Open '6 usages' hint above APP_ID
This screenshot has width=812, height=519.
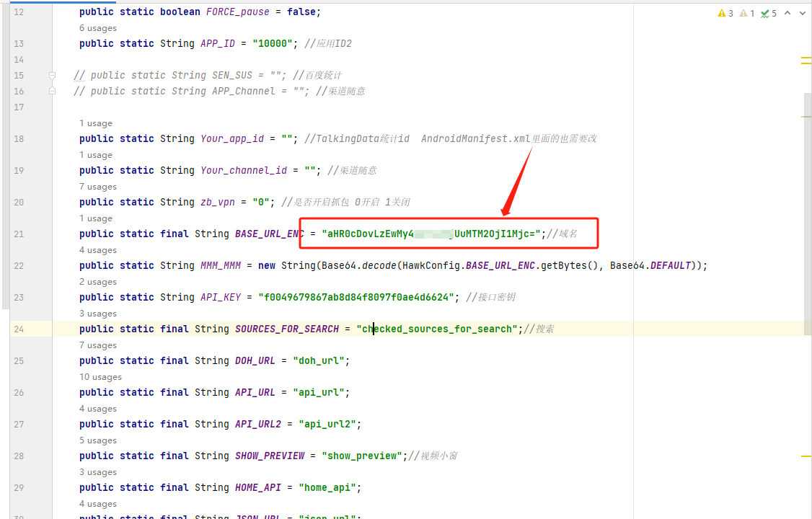point(98,28)
